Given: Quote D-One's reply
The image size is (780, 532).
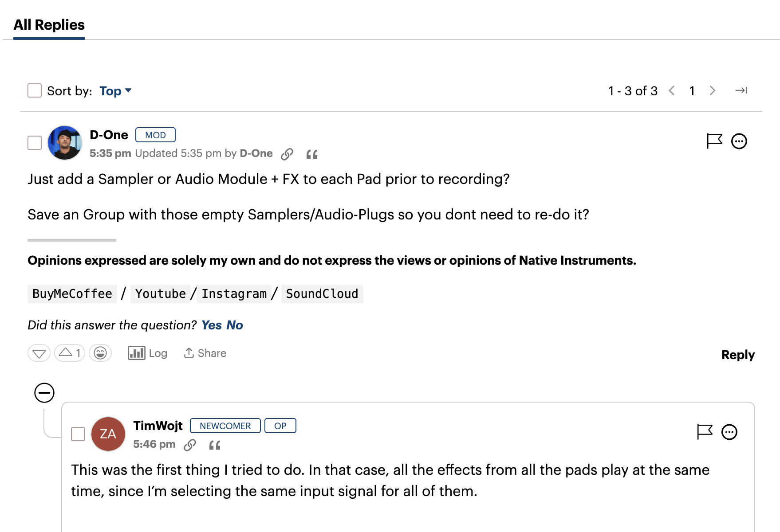Looking at the screenshot, I should tap(312, 154).
